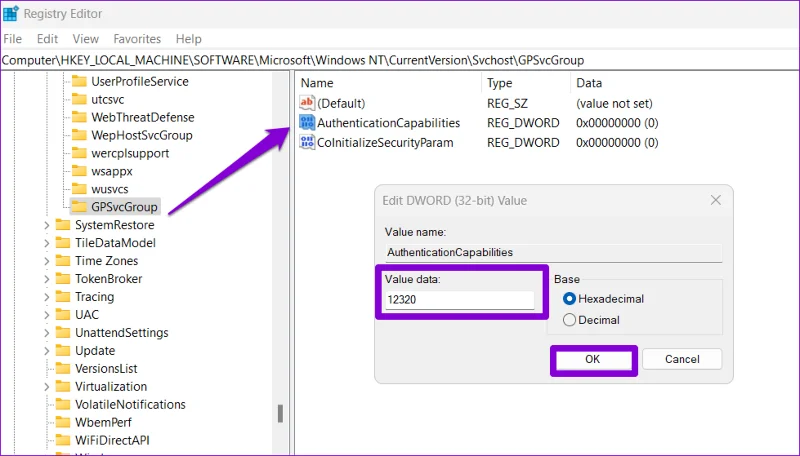Expand the Update key
Viewport: 800px width, 456px height.
coord(46,351)
